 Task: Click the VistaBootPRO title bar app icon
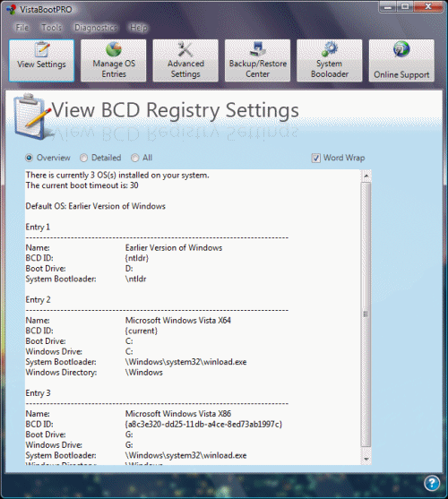click(x=11, y=10)
